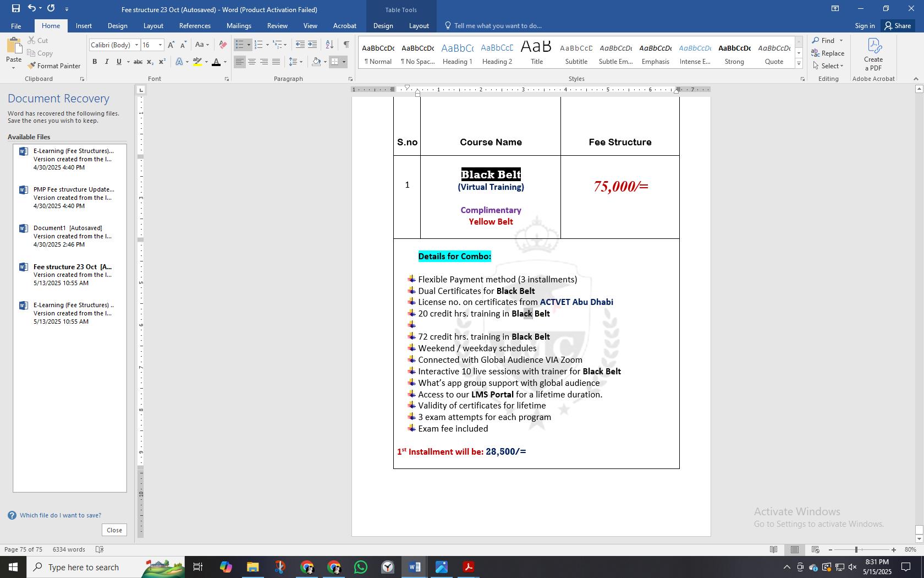Viewport: 924px width, 578px height.
Task: Switch to Web Layout view
Action: click(x=816, y=549)
